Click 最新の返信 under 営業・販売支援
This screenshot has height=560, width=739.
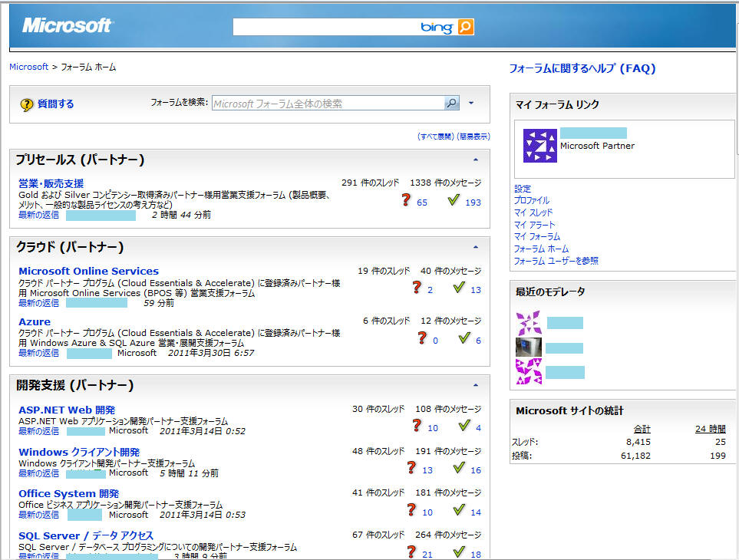(x=38, y=216)
